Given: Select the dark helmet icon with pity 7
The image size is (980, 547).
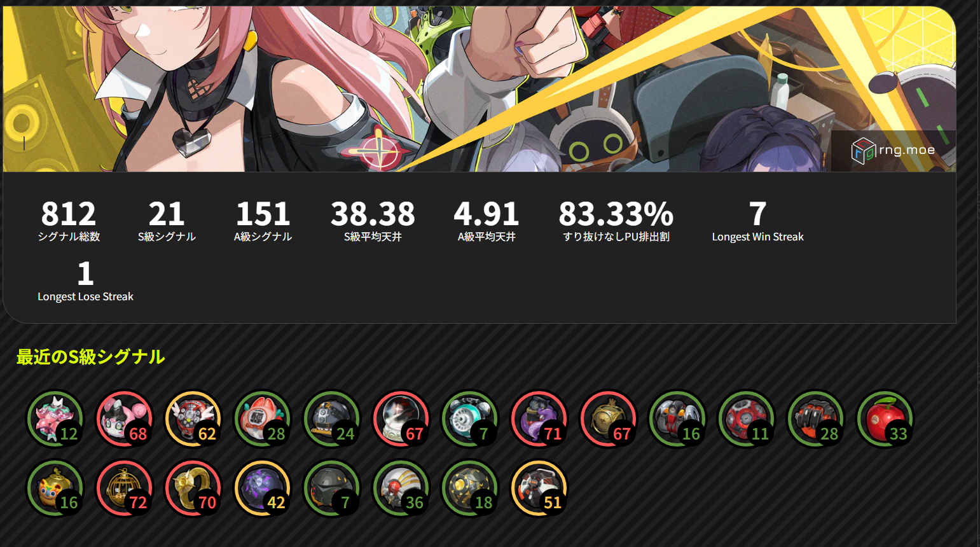Looking at the screenshot, I should pos(332,488).
